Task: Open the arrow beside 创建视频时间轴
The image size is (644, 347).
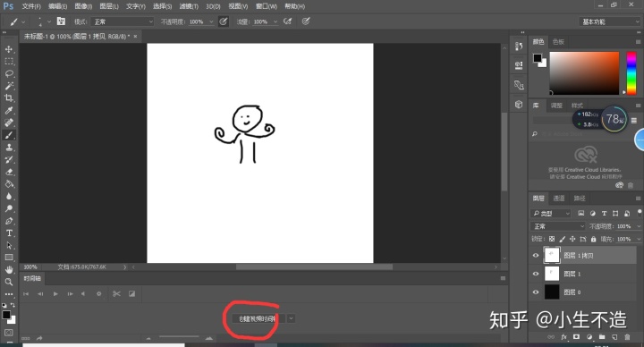Action: pyautogui.click(x=291, y=318)
